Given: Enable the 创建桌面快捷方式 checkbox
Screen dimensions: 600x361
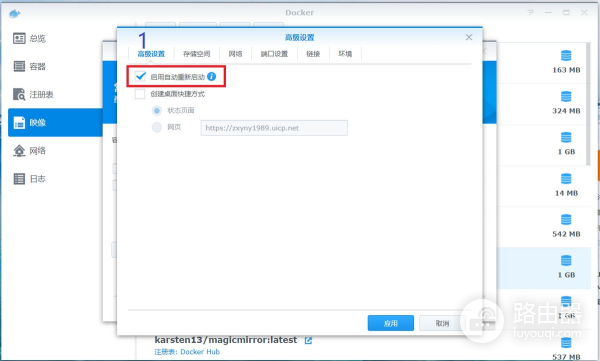Looking at the screenshot, I should click(x=140, y=94).
